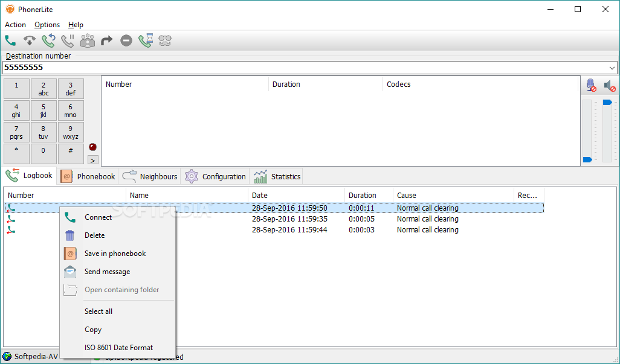Sort logbook by Duration column header
The height and width of the screenshot is (364, 620).
[369, 196]
